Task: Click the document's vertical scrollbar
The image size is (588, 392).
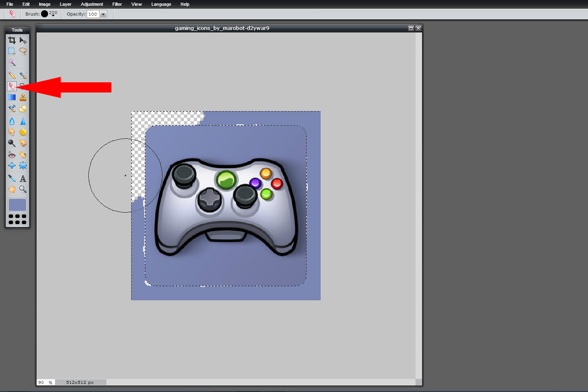Action: pos(419,205)
